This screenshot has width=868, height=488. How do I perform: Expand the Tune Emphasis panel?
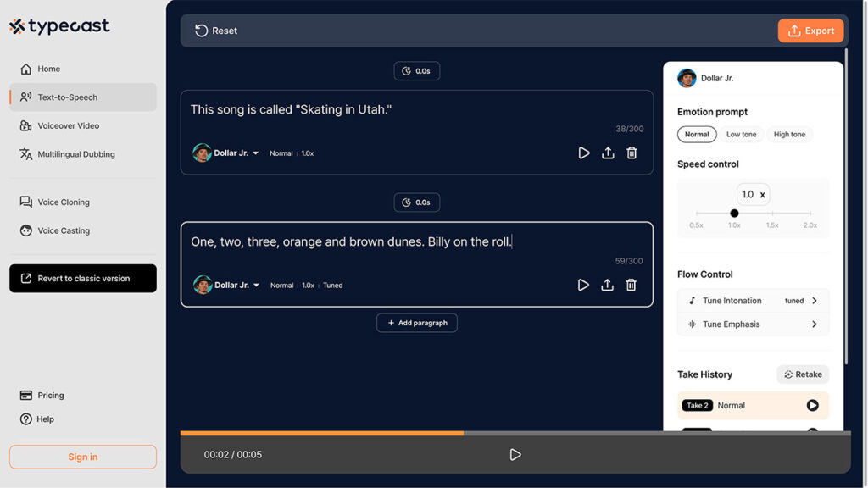tap(753, 324)
